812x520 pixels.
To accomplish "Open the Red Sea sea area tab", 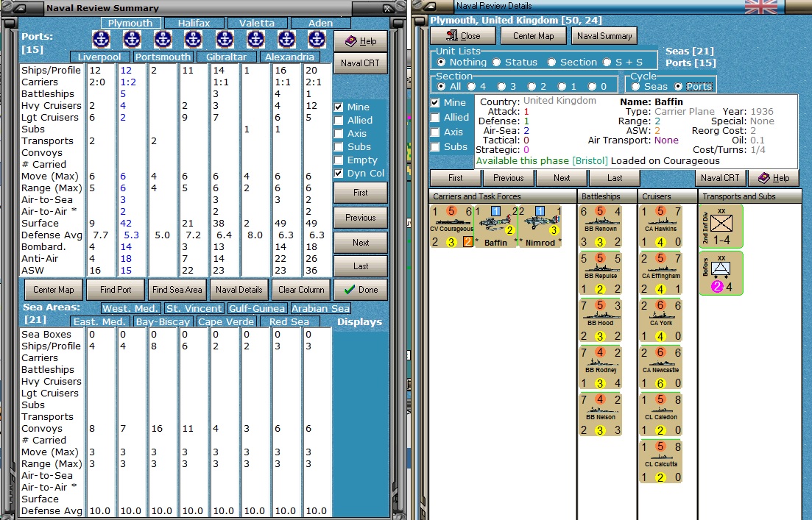I will tap(289, 322).
